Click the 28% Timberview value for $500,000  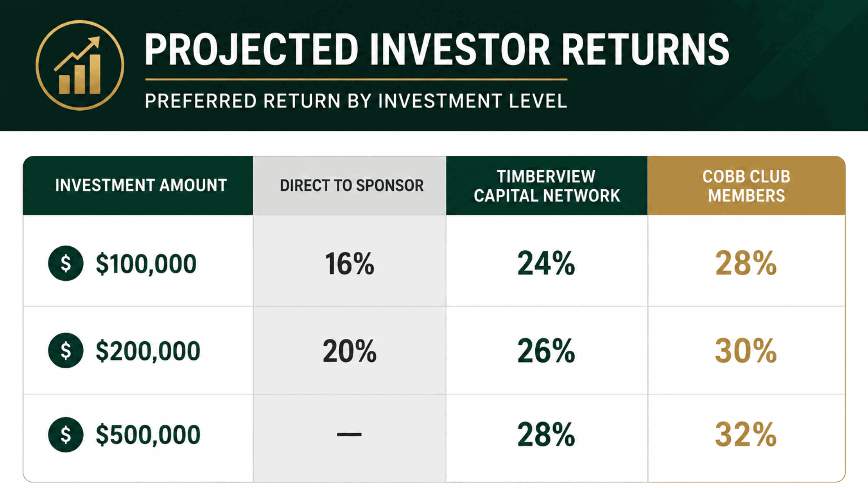click(546, 435)
